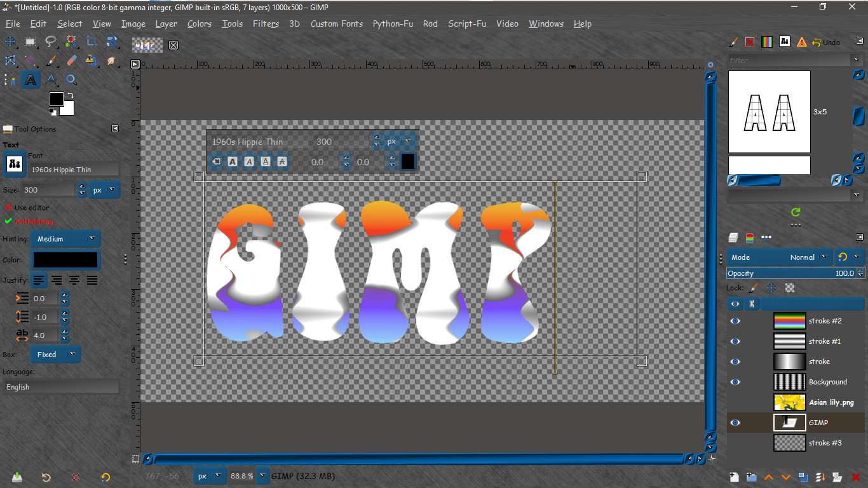
Task: Select the Move tool
Action: 10,42
